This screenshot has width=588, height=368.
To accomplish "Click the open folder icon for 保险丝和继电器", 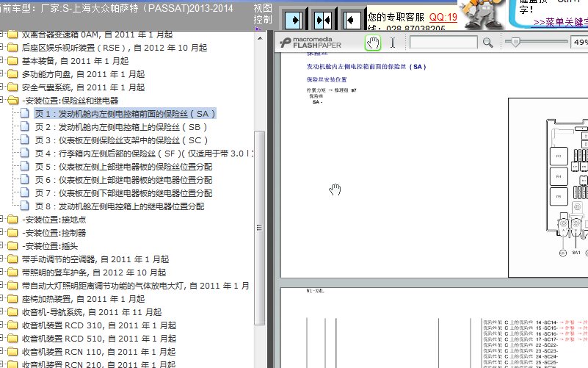I will (12, 100).
